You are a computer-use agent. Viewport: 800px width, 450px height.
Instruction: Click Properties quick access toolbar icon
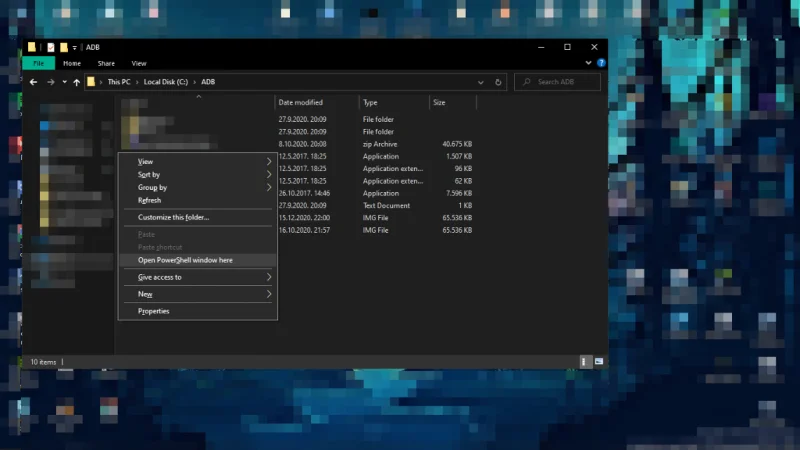pyautogui.click(x=51, y=47)
